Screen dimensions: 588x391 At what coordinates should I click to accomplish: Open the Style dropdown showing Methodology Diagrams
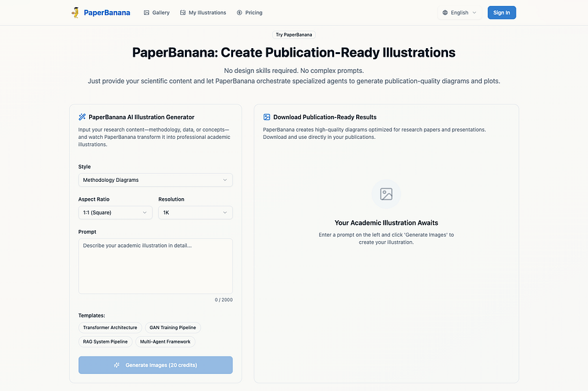pyautogui.click(x=155, y=180)
